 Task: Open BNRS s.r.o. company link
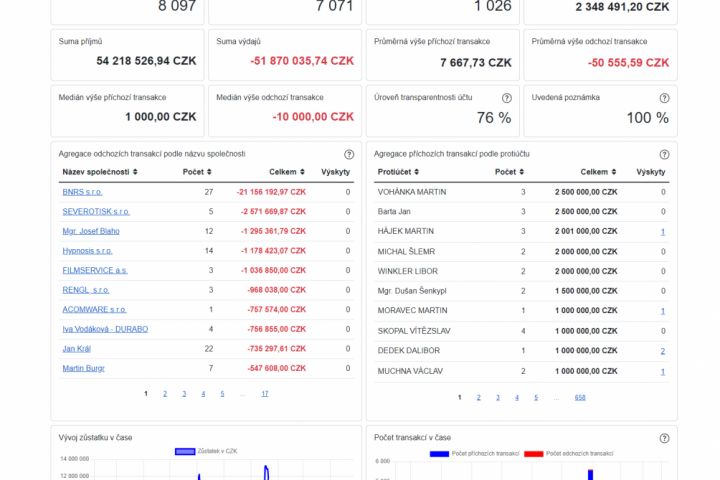[82, 192]
